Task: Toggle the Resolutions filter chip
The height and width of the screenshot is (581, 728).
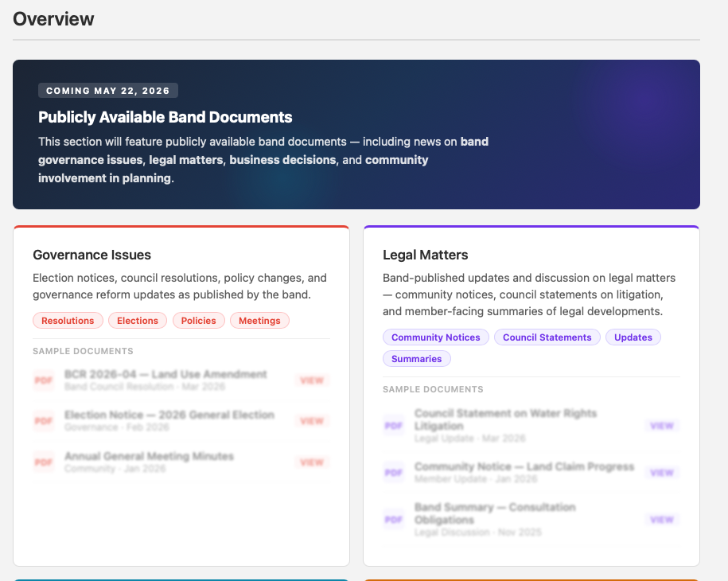Action: (x=68, y=320)
